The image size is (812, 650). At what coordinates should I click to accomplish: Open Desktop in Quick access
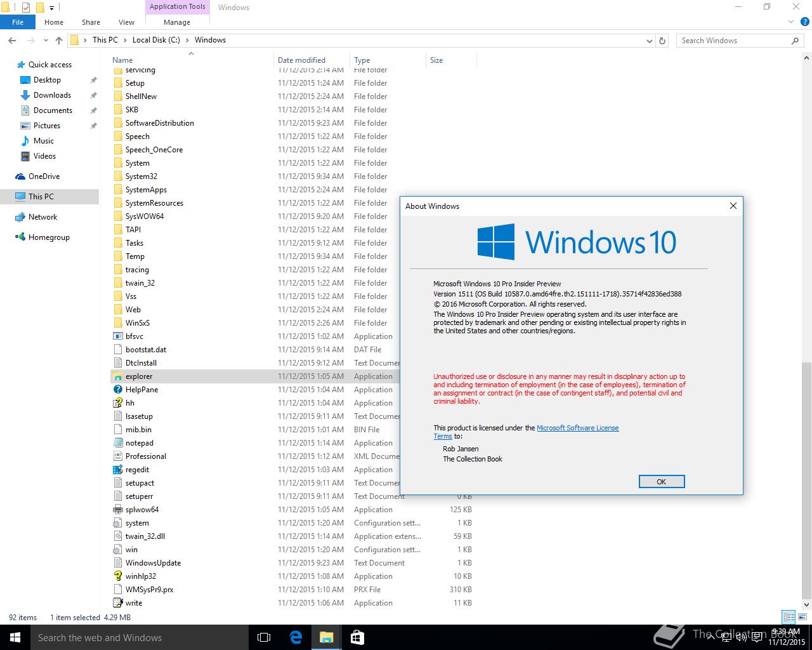pyautogui.click(x=47, y=80)
